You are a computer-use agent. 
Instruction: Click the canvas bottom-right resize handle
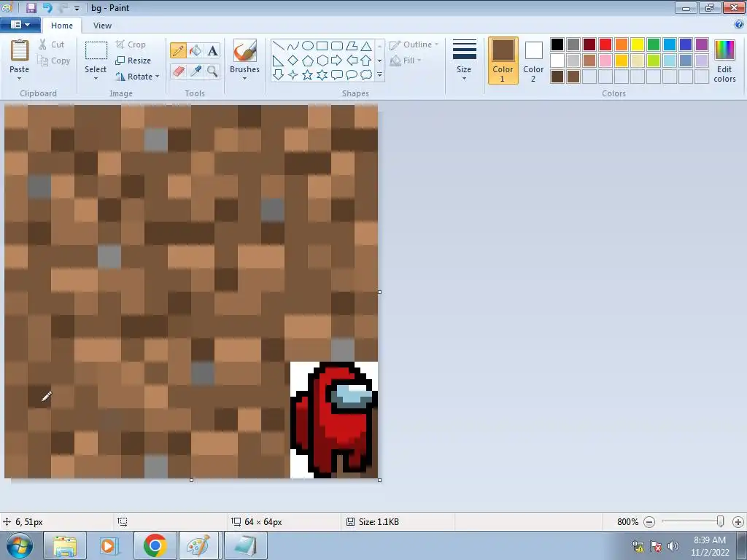[x=379, y=480]
